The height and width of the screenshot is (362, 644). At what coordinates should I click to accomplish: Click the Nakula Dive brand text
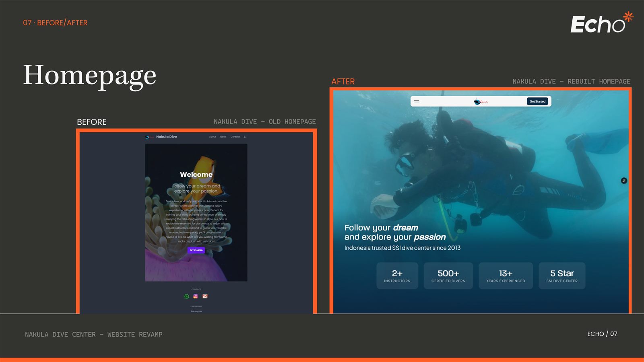(x=167, y=137)
